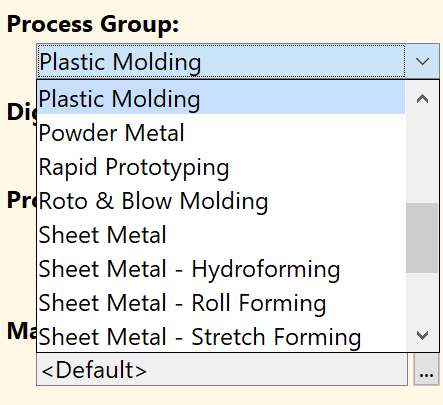Open the ellipsis browse button beside <Default>
The image size is (443, 405).
pos(426,369)
